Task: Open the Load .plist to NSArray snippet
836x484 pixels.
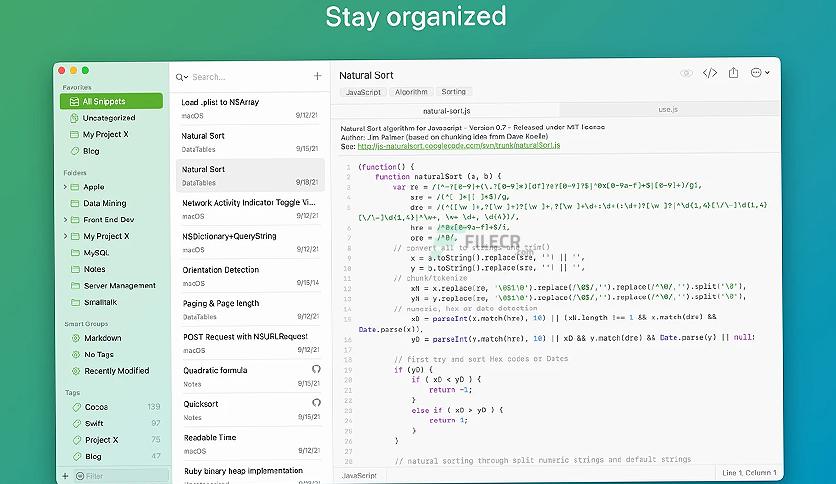Action: coord(250,108)
